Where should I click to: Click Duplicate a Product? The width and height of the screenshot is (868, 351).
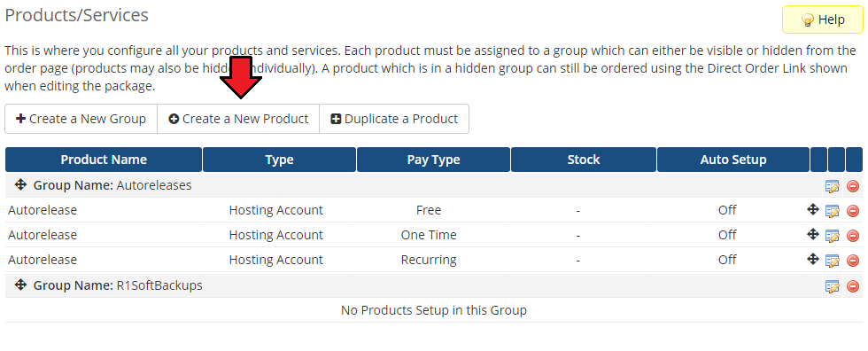394,119
